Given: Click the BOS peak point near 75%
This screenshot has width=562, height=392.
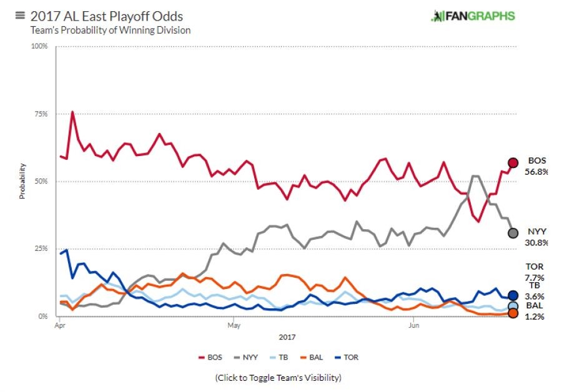Looking at the screenshot, I should 72,112.
